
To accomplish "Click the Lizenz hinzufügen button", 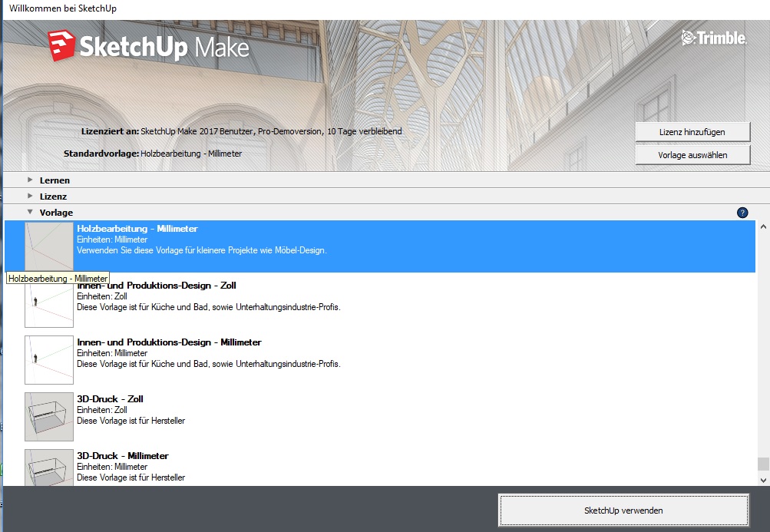I will point(692,132).
